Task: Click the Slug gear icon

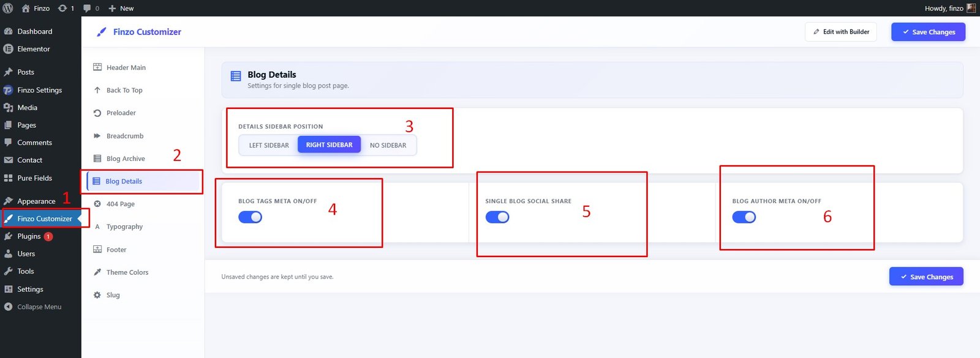Action: click(97, 295)
